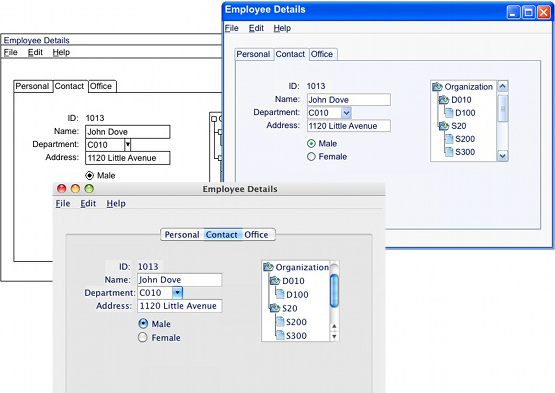Switch to Office tab in Windows-style window
Viewport: 555px width, 393px height.
click(323, 54)
